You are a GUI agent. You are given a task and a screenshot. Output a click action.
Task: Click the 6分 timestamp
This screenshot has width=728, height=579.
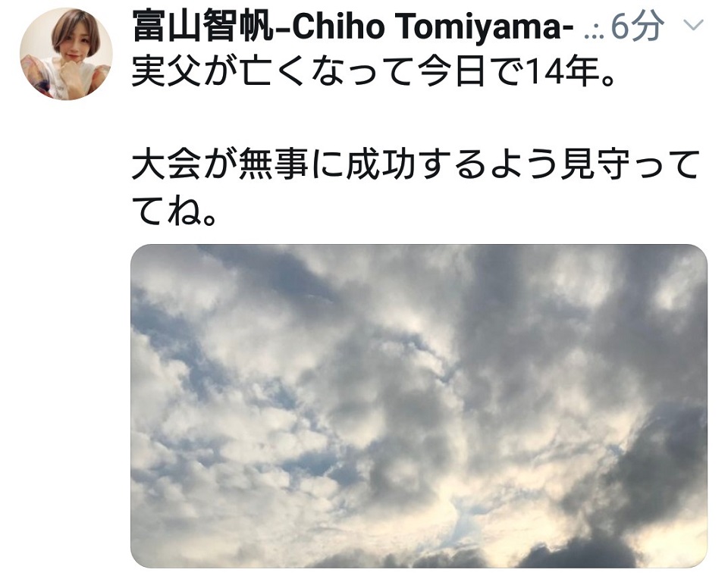pos(637,26)
